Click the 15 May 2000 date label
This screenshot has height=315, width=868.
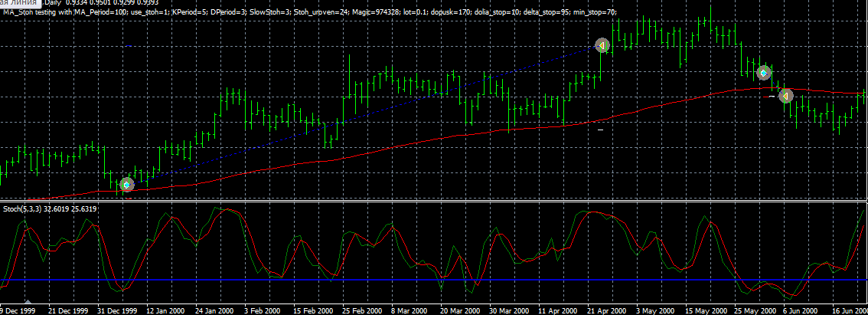point(705,310)
